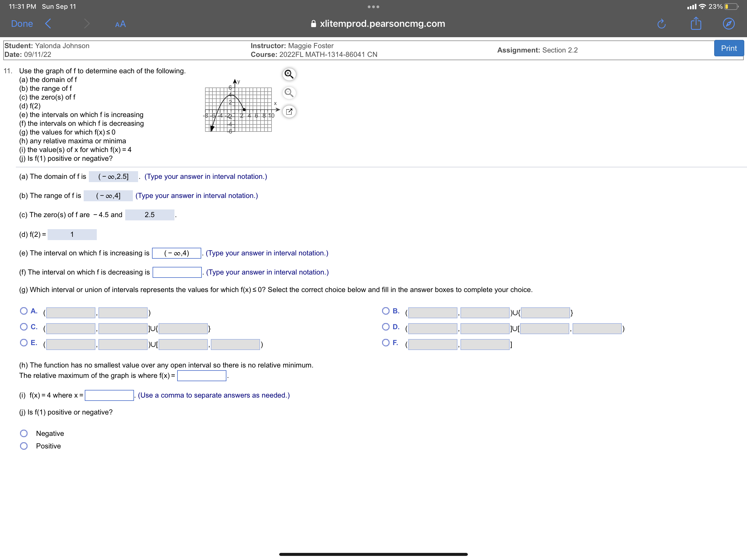Select choice D for part g
The width and height of the screenshot is (747, 560).
pos(386,326)
